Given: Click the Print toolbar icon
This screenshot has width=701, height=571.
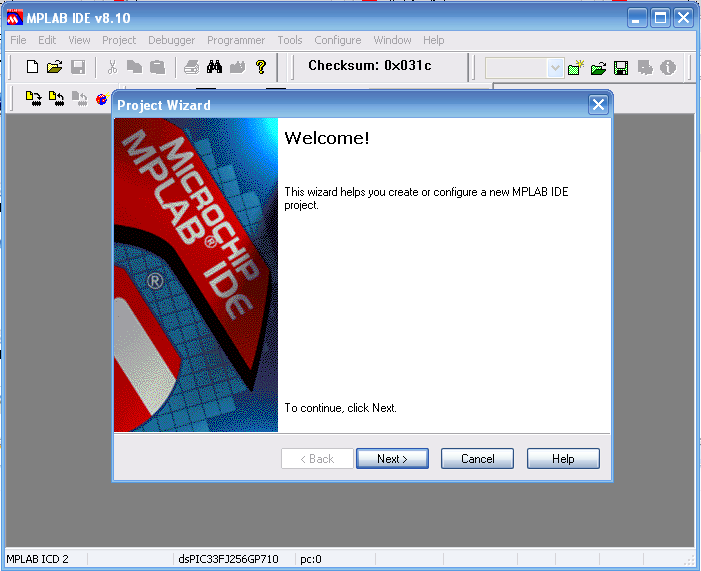Looking at the screenshot, I should coord(191,67).
